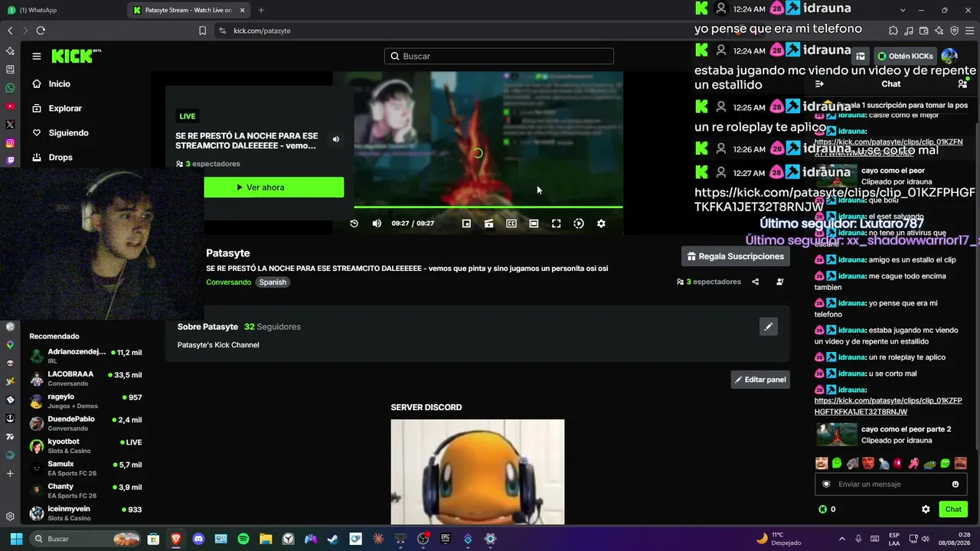Open Discord from the taskbar

198,539
